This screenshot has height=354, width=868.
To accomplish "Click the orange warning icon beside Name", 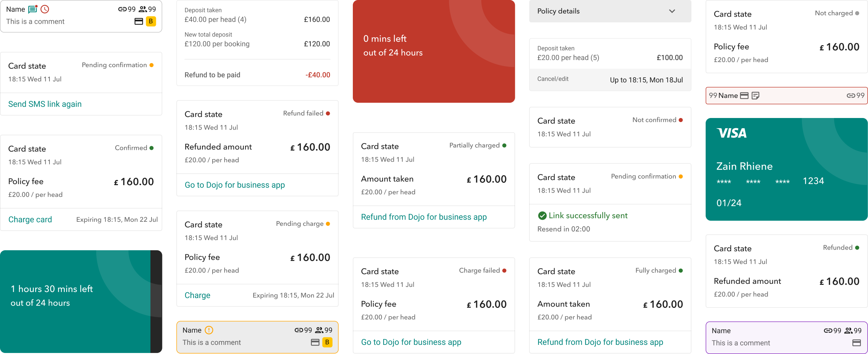I will pyautogui.click(x=209, y=330).
